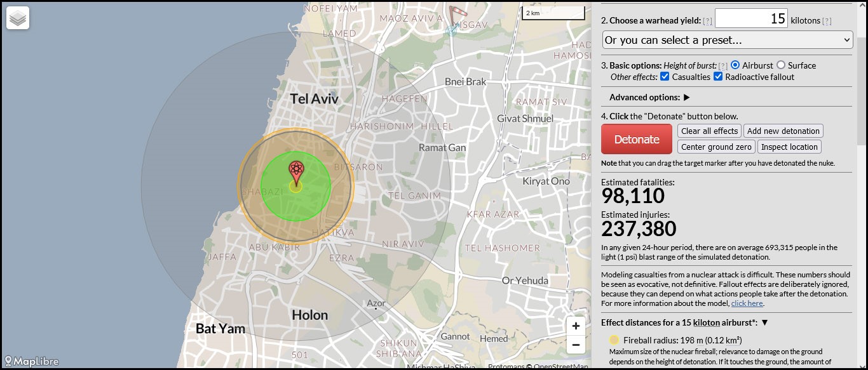Disable the Radioactive fallout effect
The height and width of the screenshot is (370, 868).
tap(718, 76)
